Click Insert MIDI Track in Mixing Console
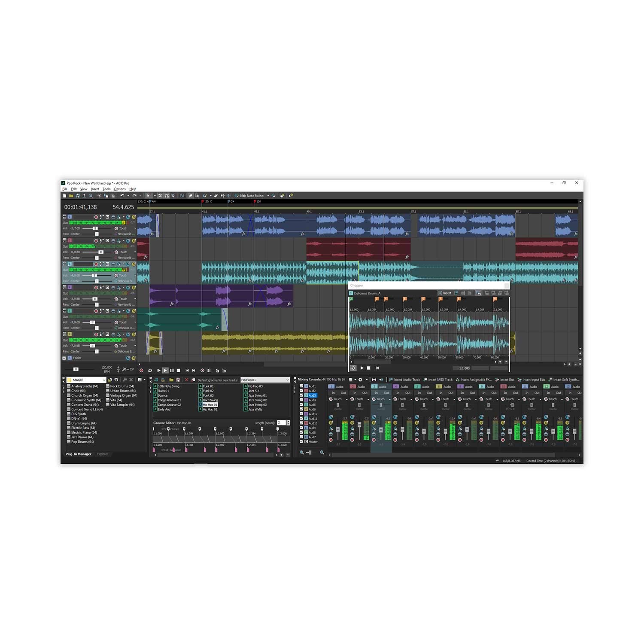 pos(438,380)
